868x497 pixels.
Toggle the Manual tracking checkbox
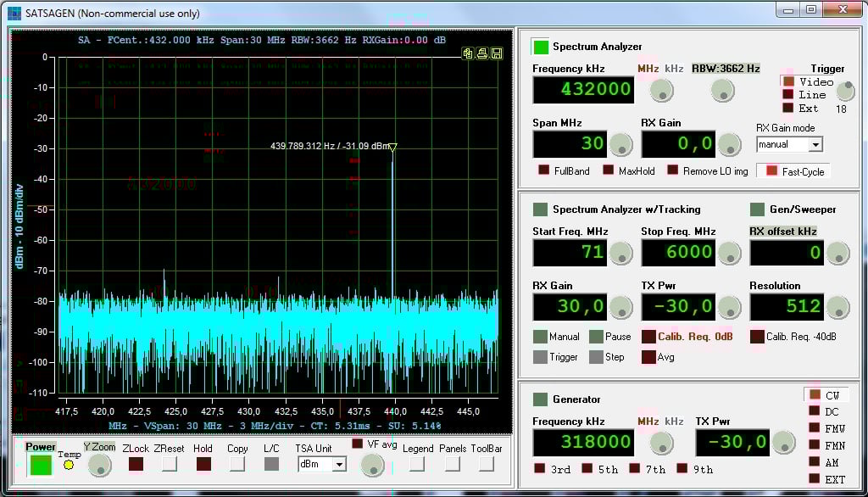(540, 337)
